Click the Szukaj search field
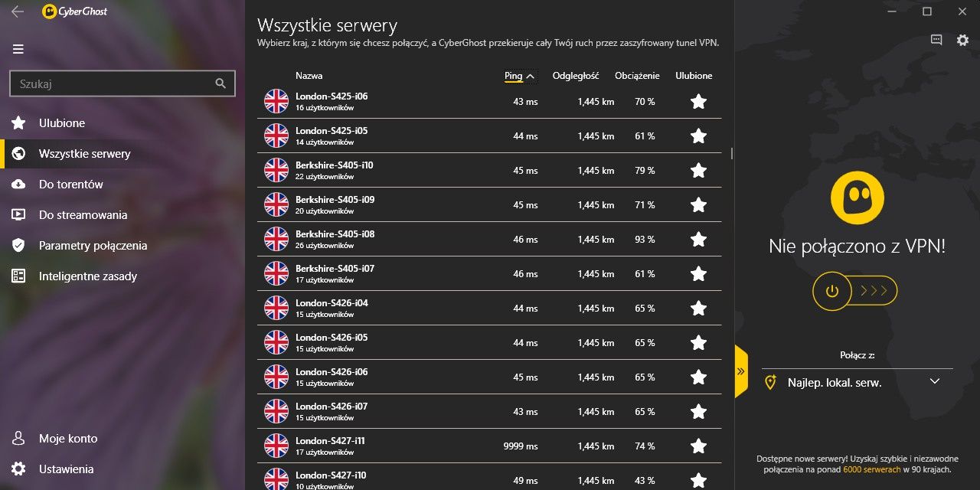This screenshot has width=980, height=490. point(122,83)
